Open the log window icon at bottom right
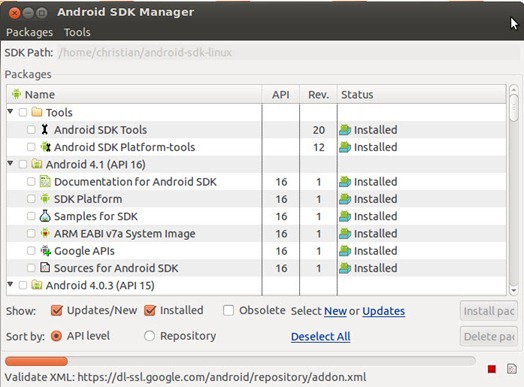Viewport: 524px width, 387px height. pos(512,369)
